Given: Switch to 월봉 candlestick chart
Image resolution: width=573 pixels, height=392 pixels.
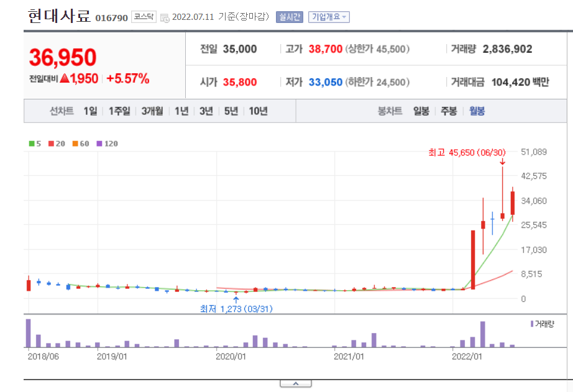Looking at the screenshot, I should (x=477, y=111).
